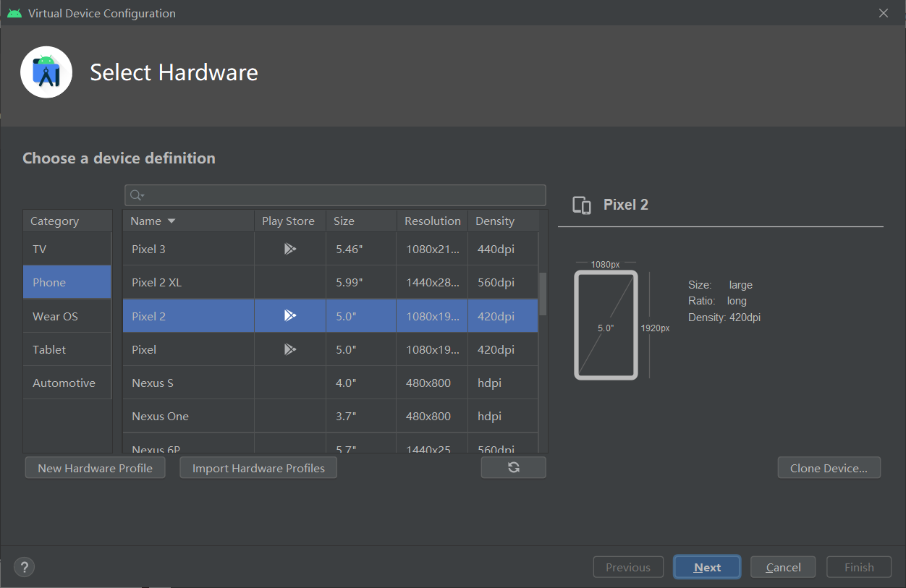Click the search magnifier icon
The width and height of the screenshot is (906, 588).
137,195
